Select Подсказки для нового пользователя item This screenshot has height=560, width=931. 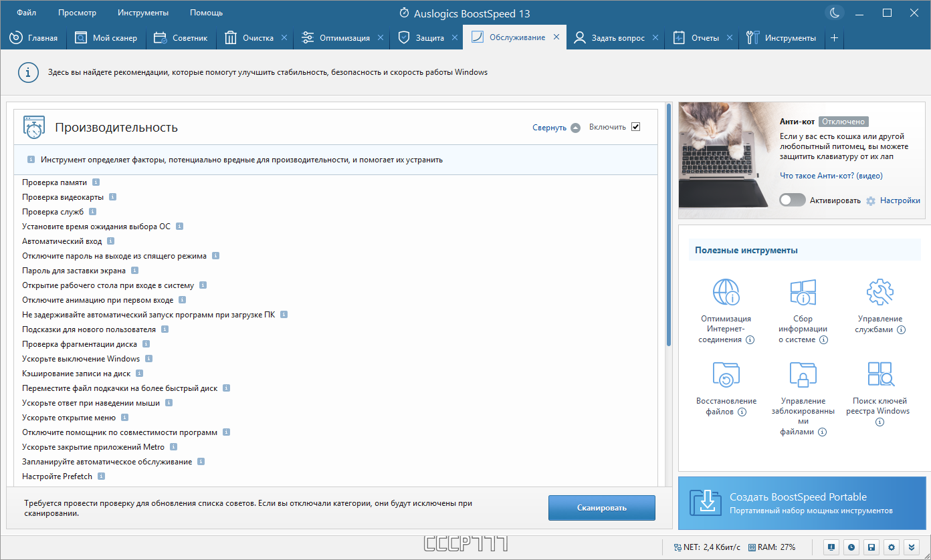[x=89, y=329]
